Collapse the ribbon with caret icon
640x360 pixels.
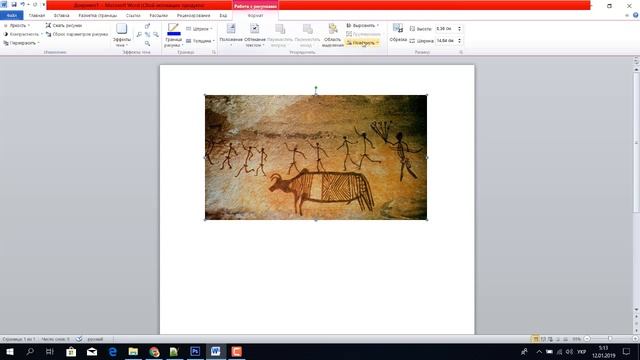point(627,16)
